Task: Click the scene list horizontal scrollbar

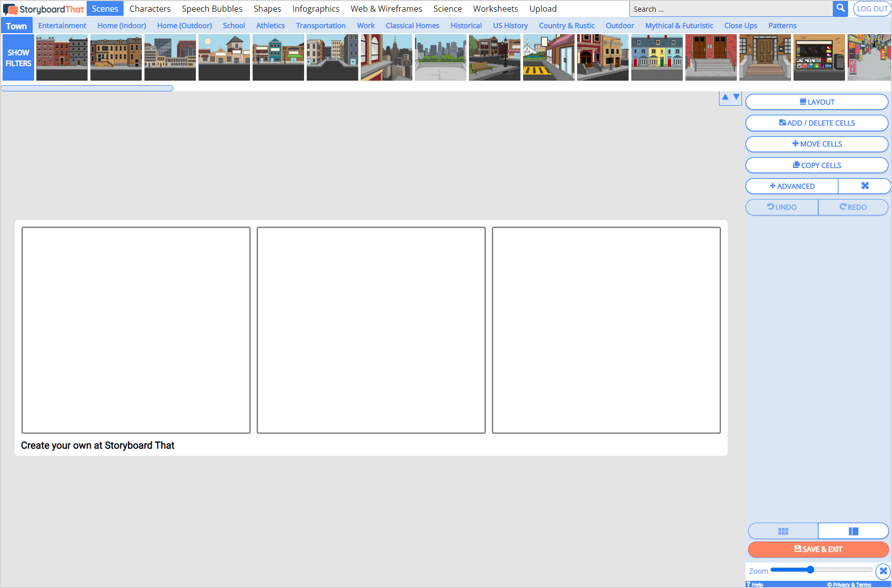Action: [87, 88]
